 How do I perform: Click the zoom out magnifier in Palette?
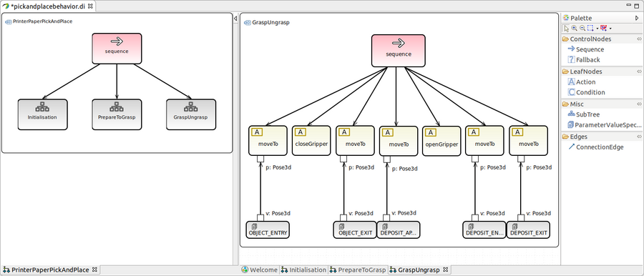point(582,28)
